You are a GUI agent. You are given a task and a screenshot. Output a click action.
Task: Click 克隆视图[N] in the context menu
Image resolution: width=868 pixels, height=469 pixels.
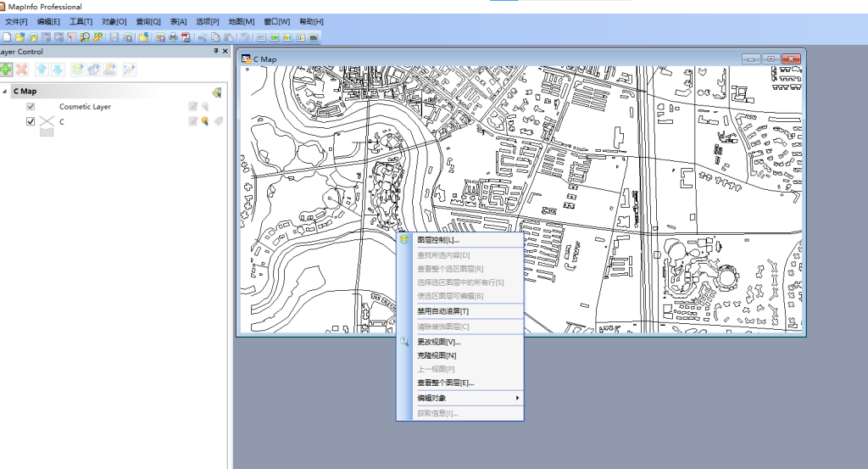pyautogui.click(x=437, y=355)
